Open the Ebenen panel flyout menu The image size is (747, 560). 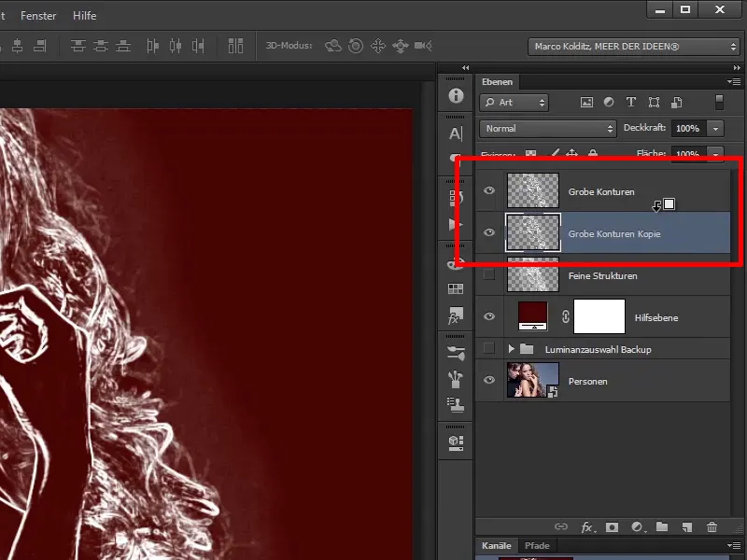click(734, 81)
